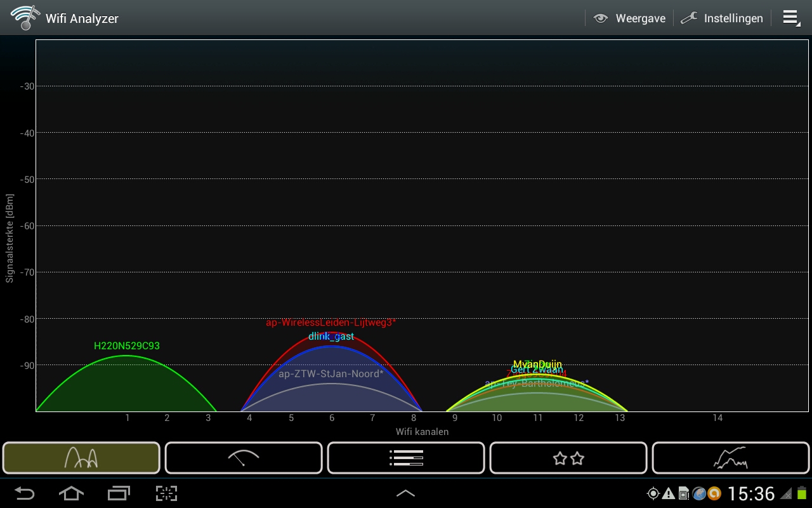Open Instellingen settings with wrench icon
Viewport: 812px width, 508px height.
click(722, 18)
